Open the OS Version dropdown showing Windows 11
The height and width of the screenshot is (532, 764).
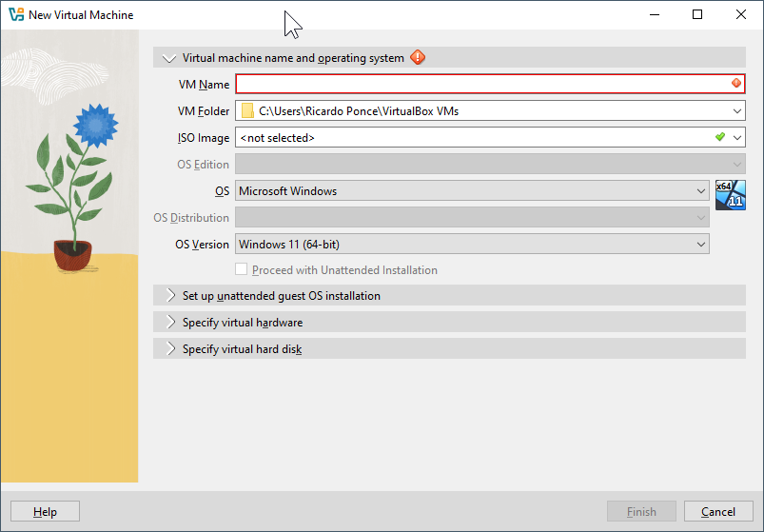(x=472, y=244)
